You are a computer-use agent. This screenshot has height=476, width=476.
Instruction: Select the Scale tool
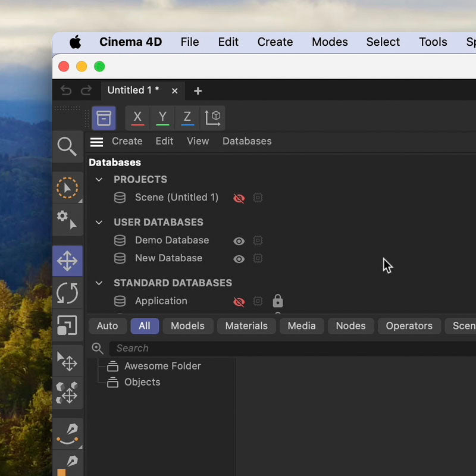point(67,325)
